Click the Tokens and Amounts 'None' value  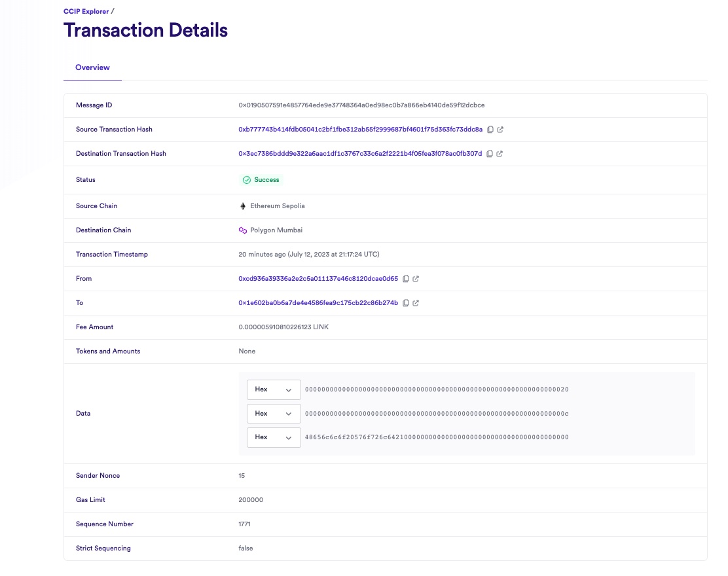(247, 351)
